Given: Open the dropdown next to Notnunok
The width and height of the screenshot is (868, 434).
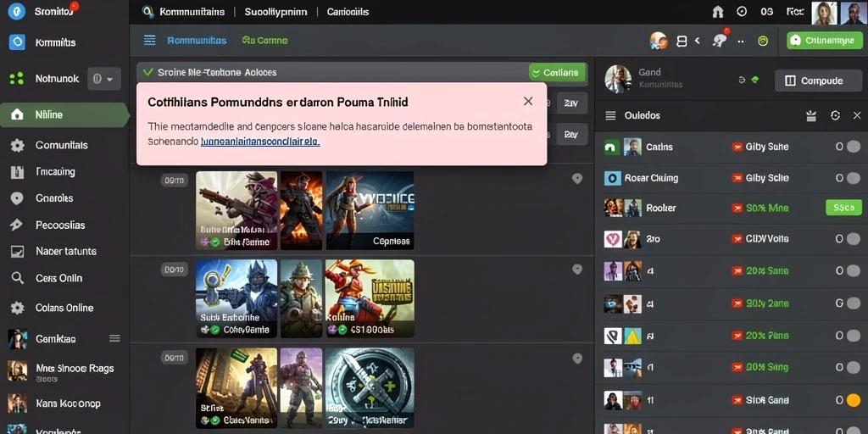Looking at the screenshot, I should coord(104,79).
